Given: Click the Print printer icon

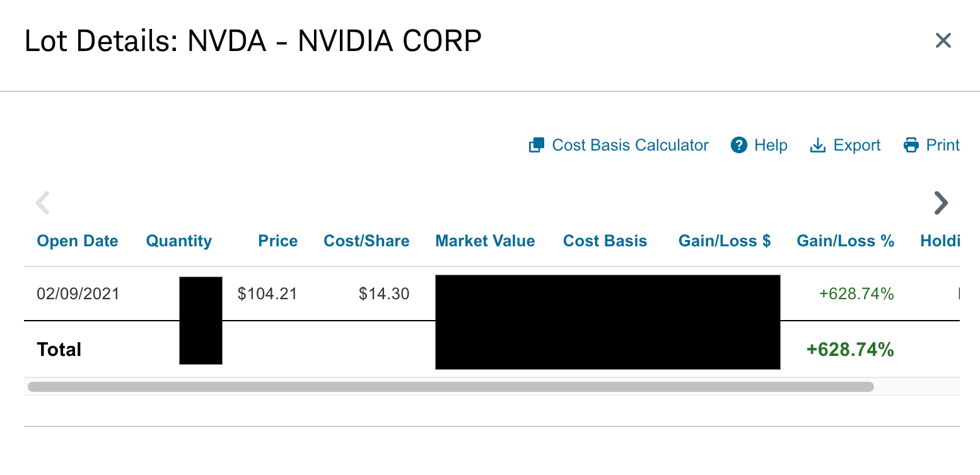Looking at the screenshot, I should (x=911, y=146).
